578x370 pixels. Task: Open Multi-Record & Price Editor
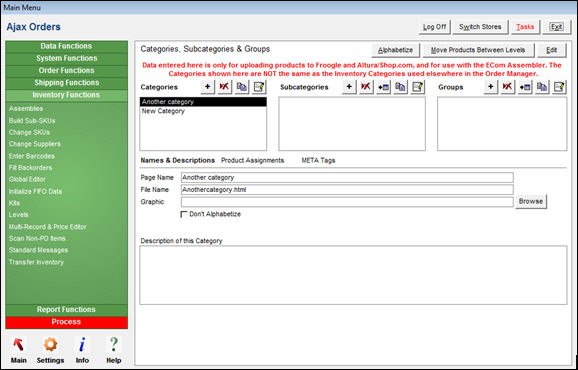coord(48,227)
